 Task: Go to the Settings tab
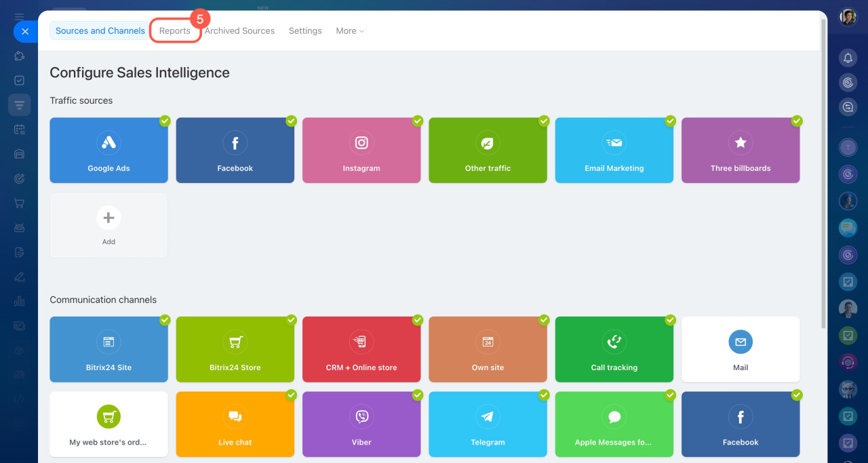[305, 31]
